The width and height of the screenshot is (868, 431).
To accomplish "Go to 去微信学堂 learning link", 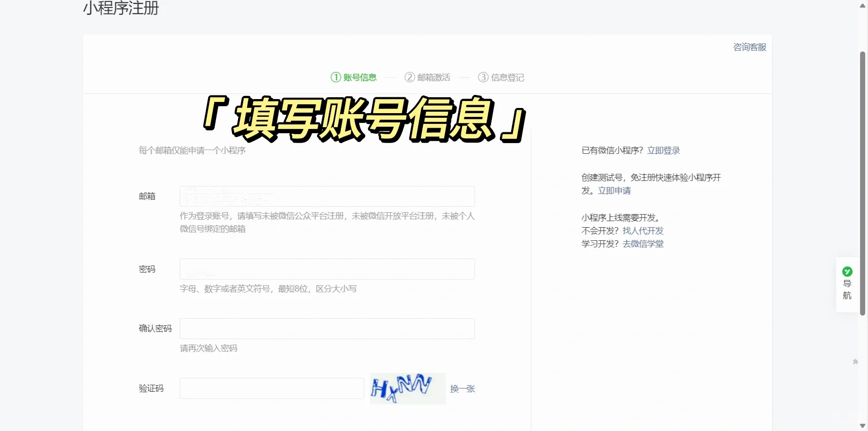I will pos(643,244).
